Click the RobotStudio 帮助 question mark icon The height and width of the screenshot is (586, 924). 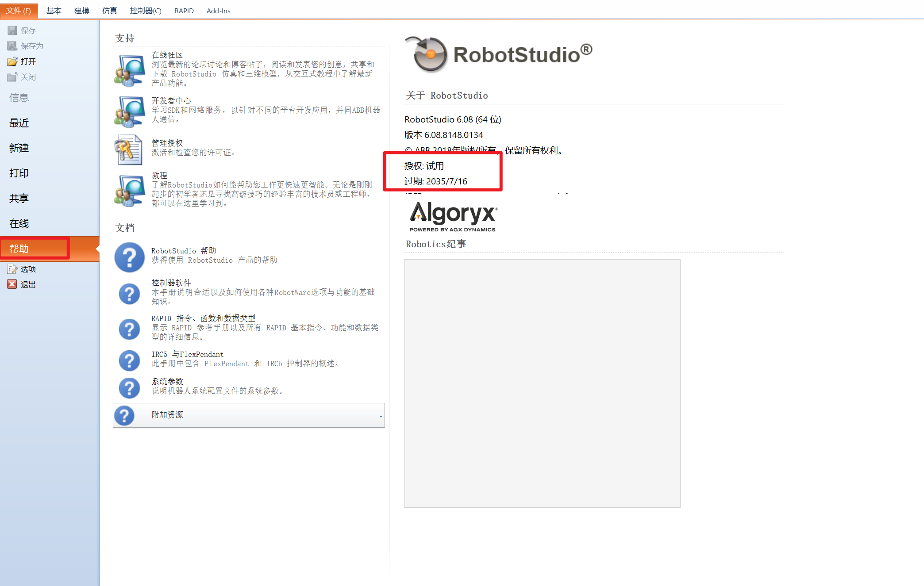[x=129, y=257]
